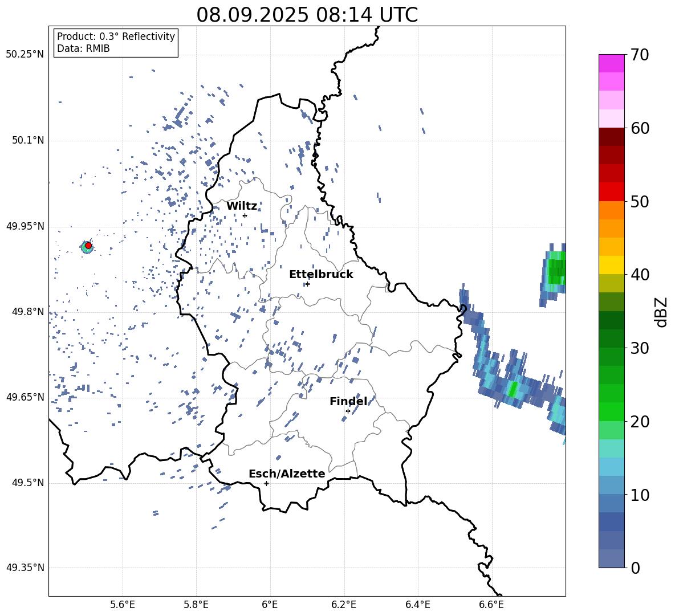Click the 'Wiltz' map label
Screen dimensions: 675x616
(x=242, y=206)
